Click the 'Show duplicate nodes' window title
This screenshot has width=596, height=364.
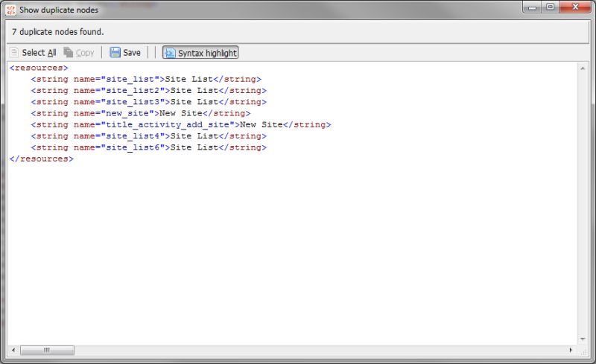coord(59,10)
